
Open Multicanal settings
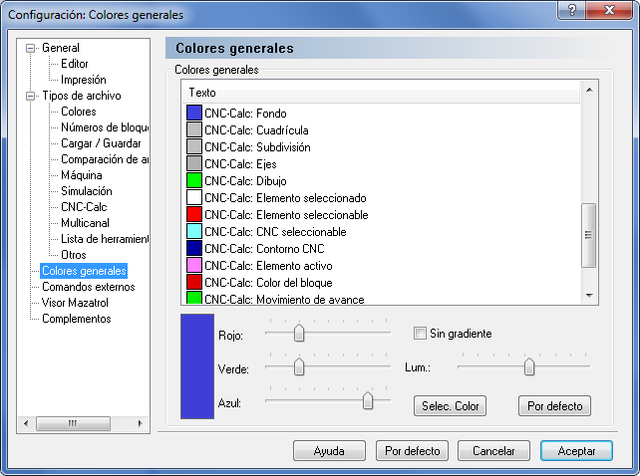point(85,223)
